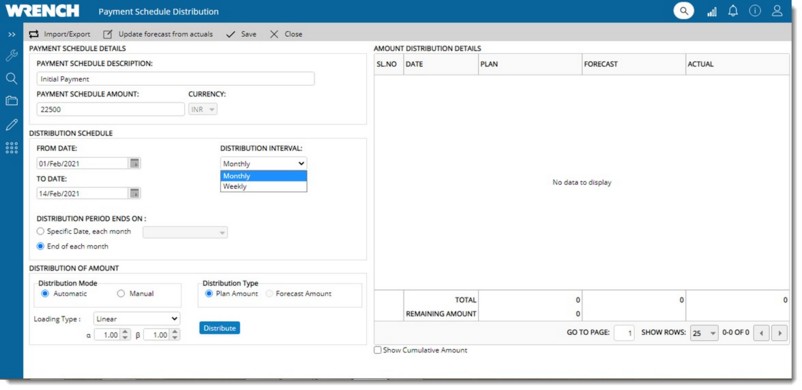Click the Distribute button

pyautogui.click(x=219, y=328)
